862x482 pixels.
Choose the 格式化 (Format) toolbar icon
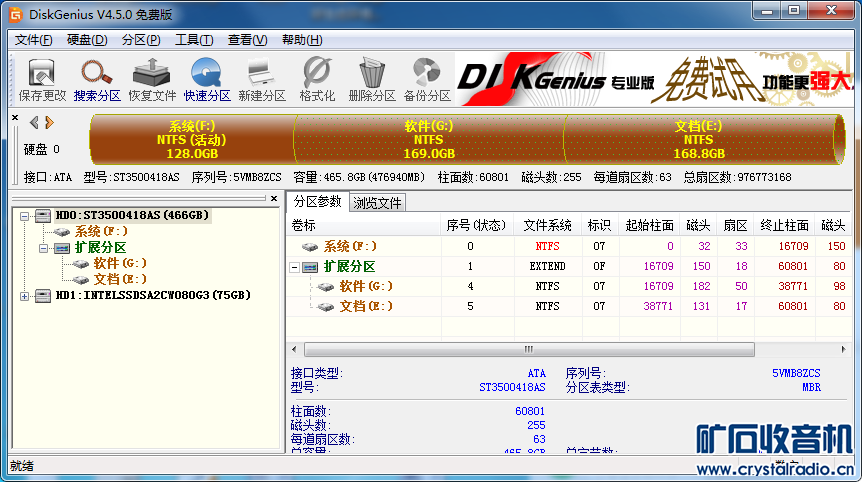coord(317,80)
